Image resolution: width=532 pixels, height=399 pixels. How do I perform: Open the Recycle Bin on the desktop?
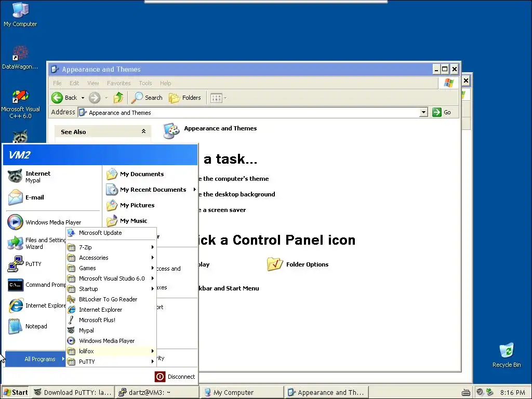pyautogui.click(x=507, y=355)
